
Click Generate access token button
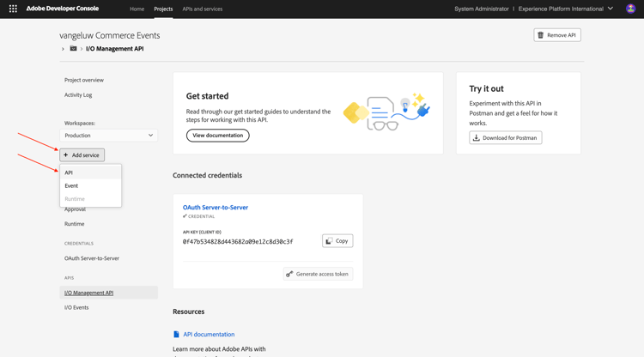[x=318, y=274]
